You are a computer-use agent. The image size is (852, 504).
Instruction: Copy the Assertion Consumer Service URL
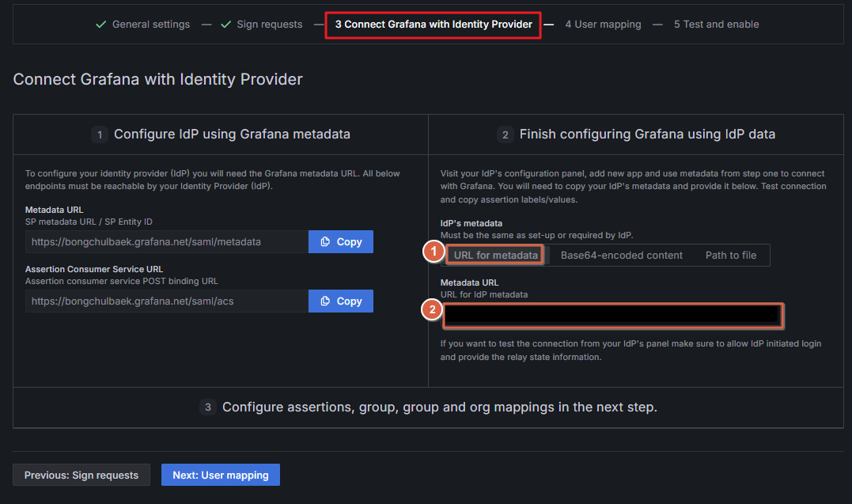click(x=341, y=301)
